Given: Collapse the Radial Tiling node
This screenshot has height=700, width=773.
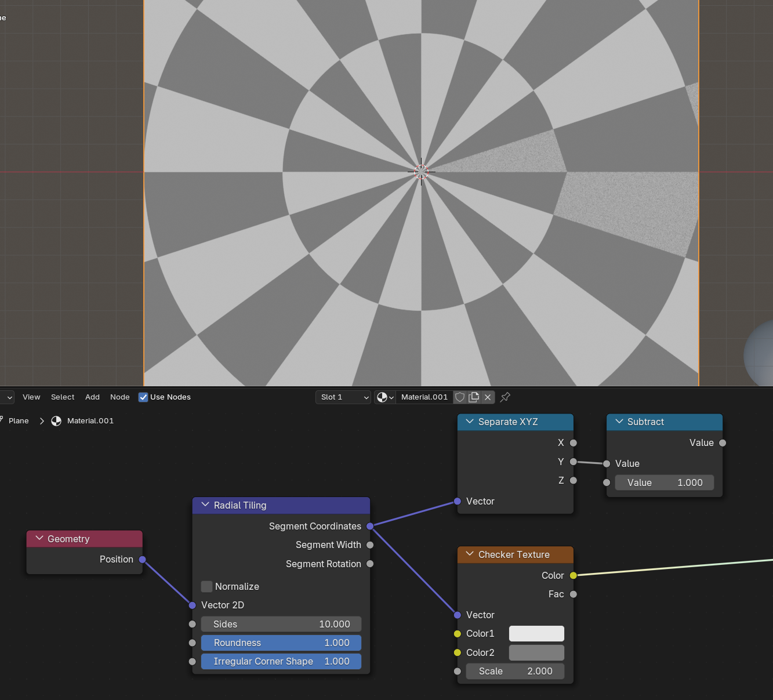Looking at the screenshot, I should pos(205,505).
